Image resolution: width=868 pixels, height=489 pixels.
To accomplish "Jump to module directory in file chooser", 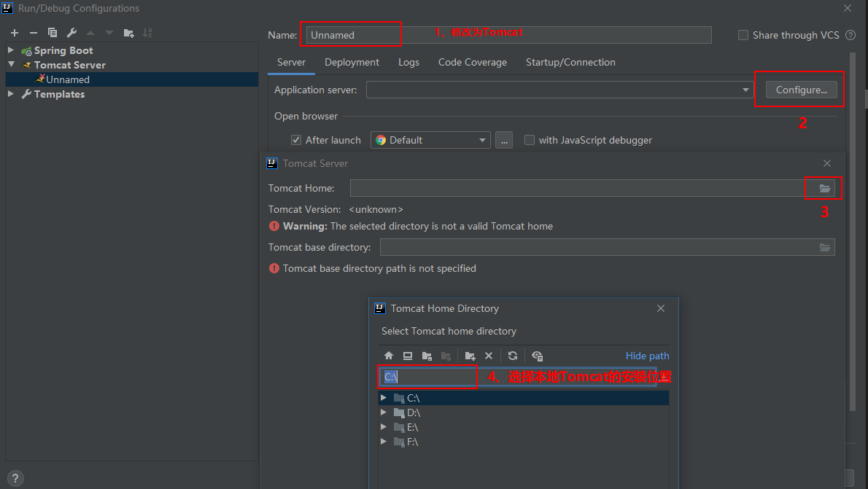I will pos(446,356).
